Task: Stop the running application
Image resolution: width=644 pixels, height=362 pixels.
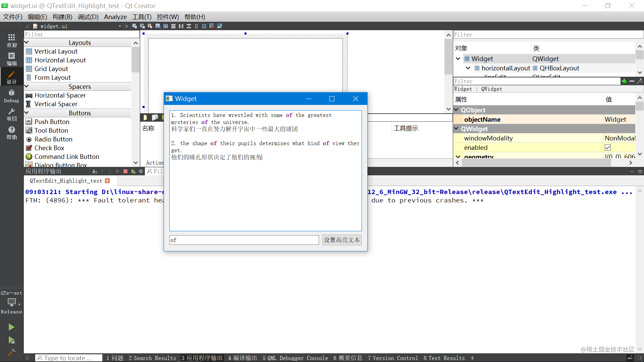Action: pos(125,171)
